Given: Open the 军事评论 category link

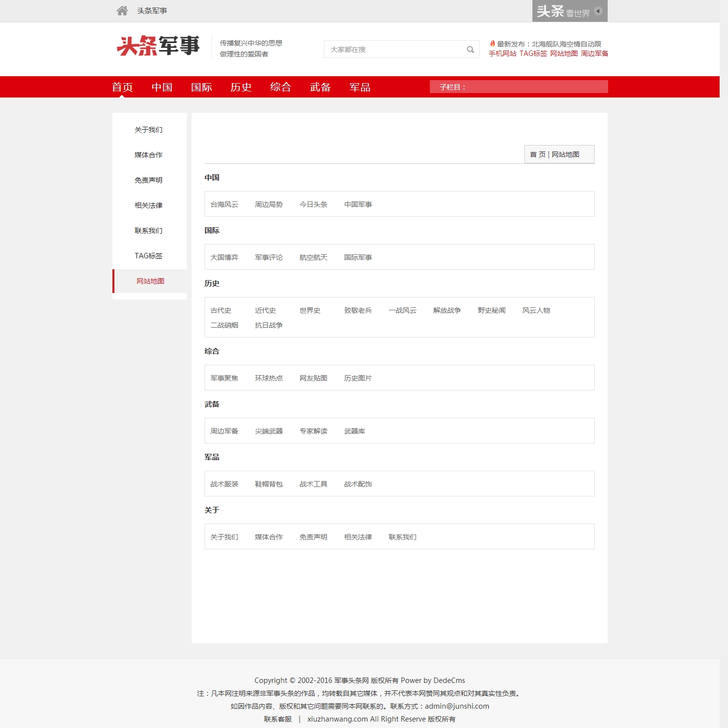Looking at the screenshot, I should click(x=269, y=257).
